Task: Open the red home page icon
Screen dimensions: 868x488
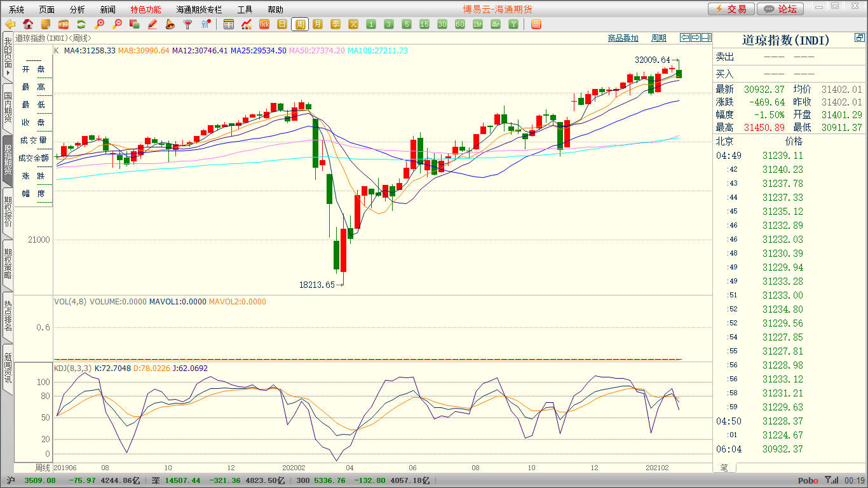Action: pos(28,24)
